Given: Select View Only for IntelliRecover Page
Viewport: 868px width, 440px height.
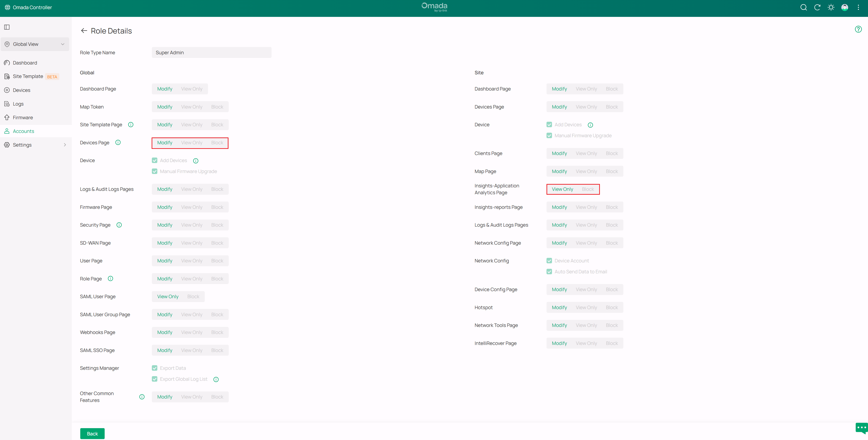Looking at the screenshot, I should (586, 343).
